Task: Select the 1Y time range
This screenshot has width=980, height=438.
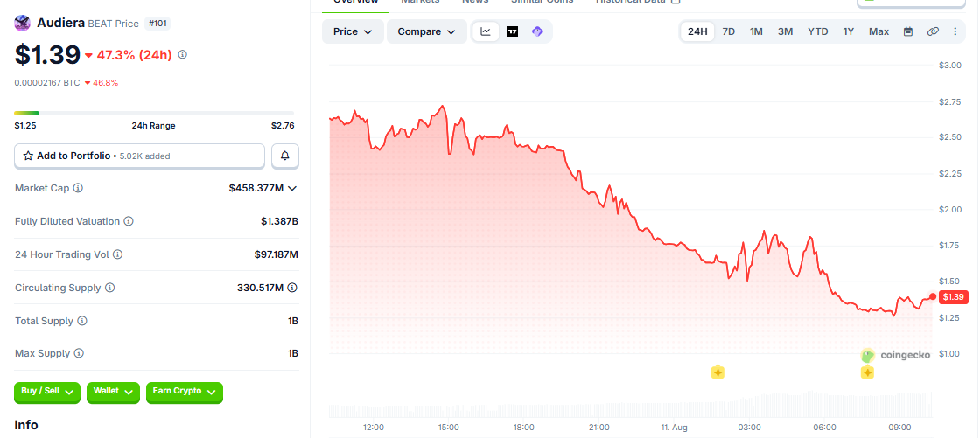Action: point(848,31)
